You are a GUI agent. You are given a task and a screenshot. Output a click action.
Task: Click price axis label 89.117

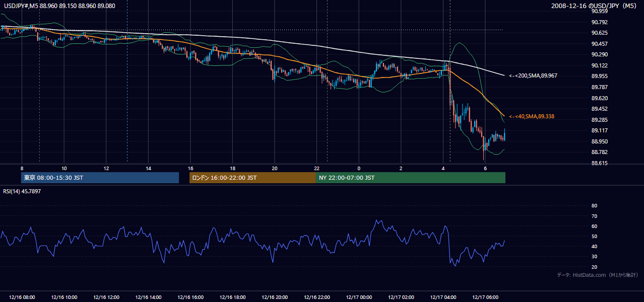[599, 130]
